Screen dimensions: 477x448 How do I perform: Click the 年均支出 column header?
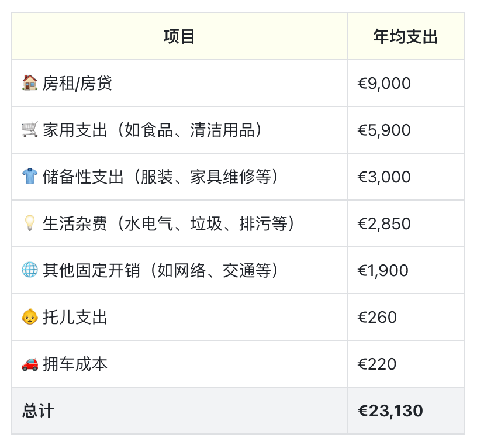(406, 36)
